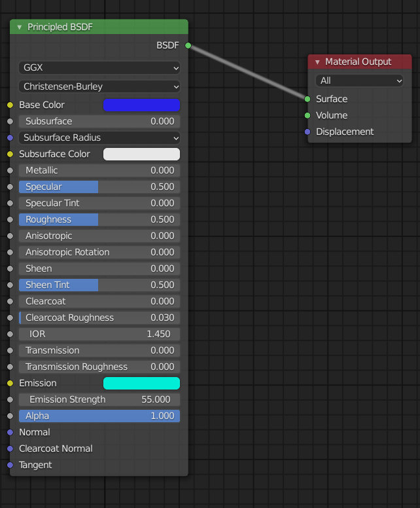Click the Alpha input socket
The height and width of the screenshot is (508, 420).
click(10, 416)
